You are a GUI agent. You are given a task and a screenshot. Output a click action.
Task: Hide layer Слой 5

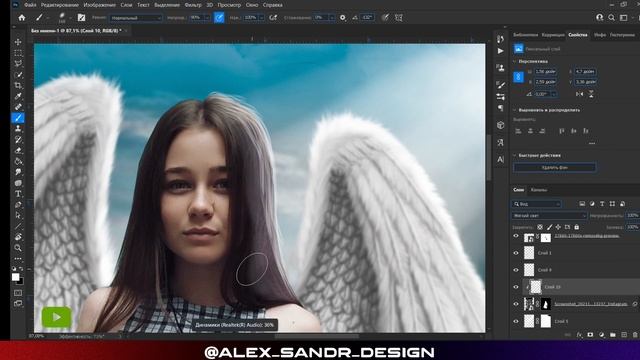click(x=516, y=321)
